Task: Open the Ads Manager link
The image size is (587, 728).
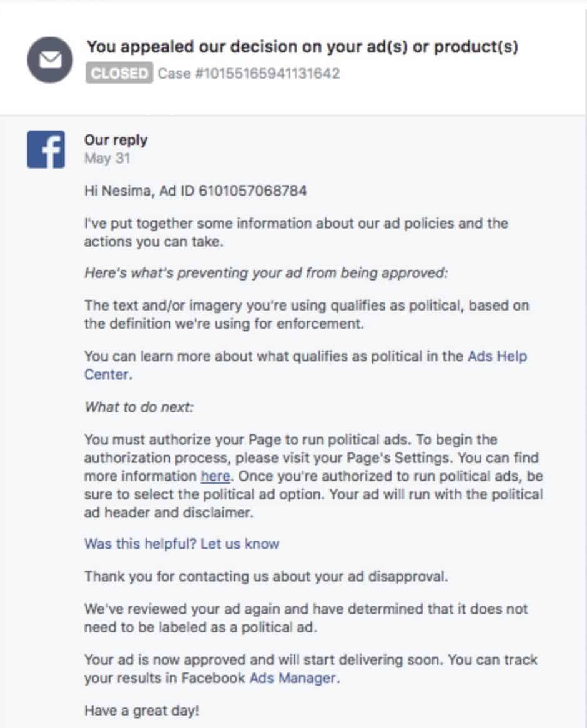Action: (x=294, y=678)
